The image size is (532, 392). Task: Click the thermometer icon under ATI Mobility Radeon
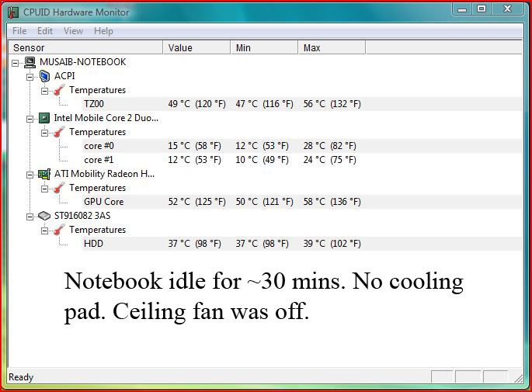pos(59,188)
